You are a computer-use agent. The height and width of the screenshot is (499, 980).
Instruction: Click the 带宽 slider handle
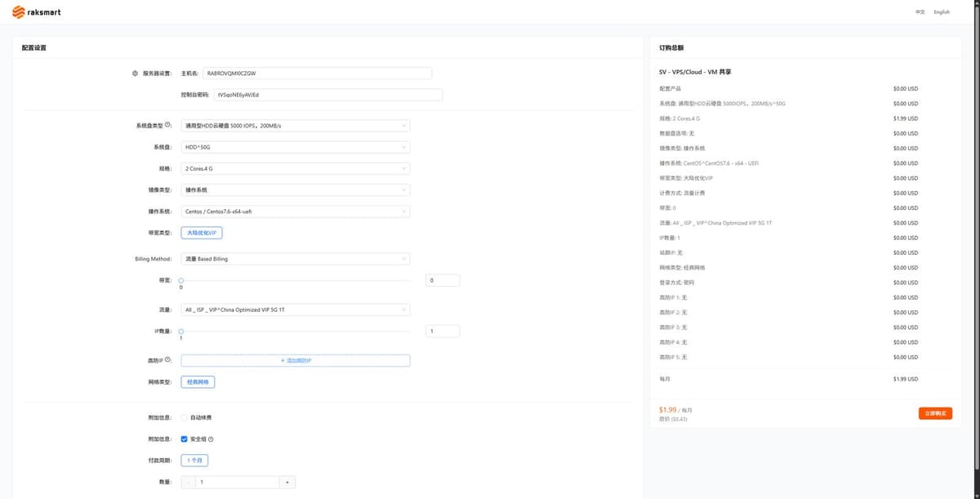[181, 280]
